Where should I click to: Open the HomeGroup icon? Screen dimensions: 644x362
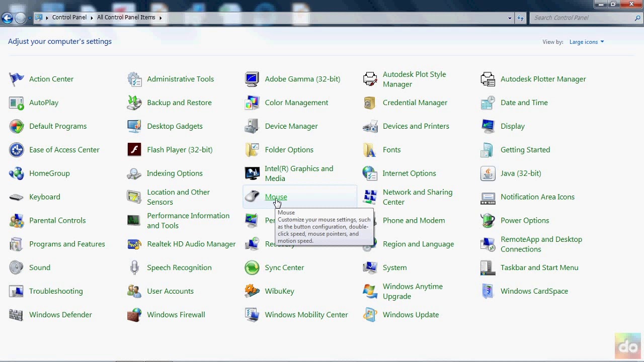coord(17,173)
